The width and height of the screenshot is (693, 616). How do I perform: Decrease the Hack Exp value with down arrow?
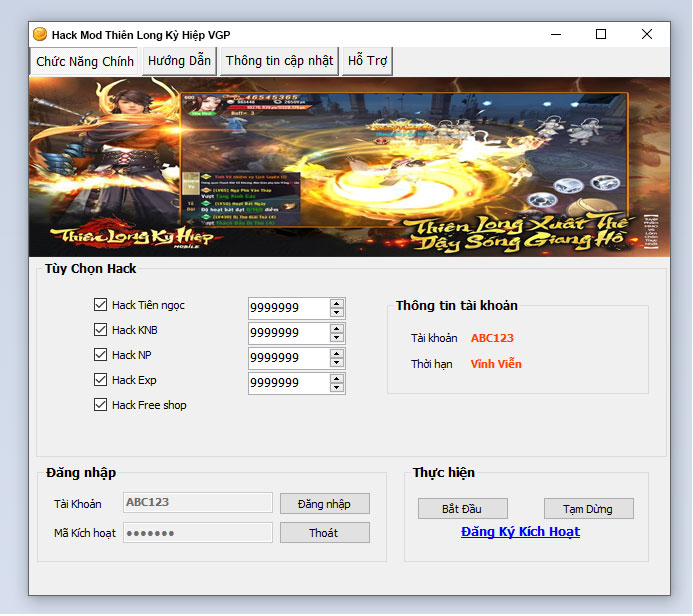pos(337,388)
